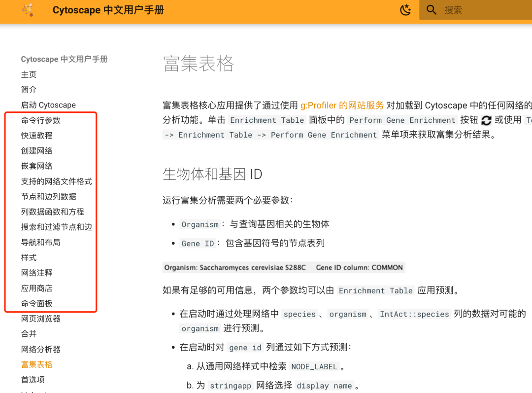Viewport: 532px width, 393px height.
Task: Click the 生物体和基因 ID section heading
Action: click(x=212, y=174)
